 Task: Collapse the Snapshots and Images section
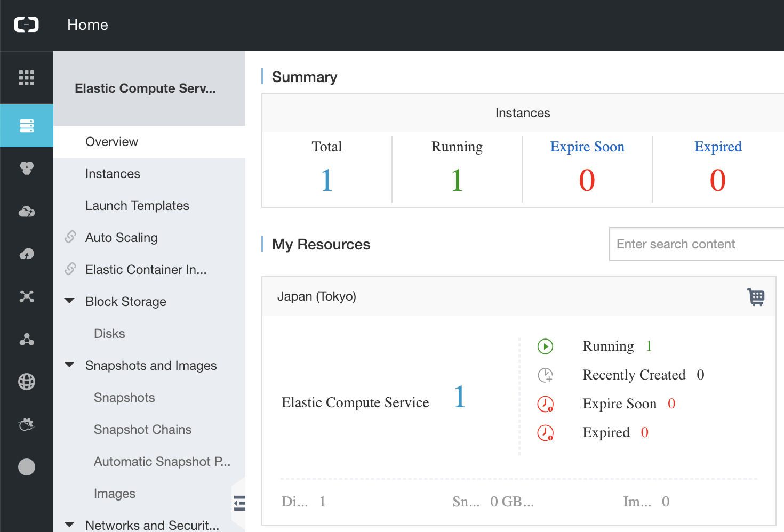tap(69, 365)
